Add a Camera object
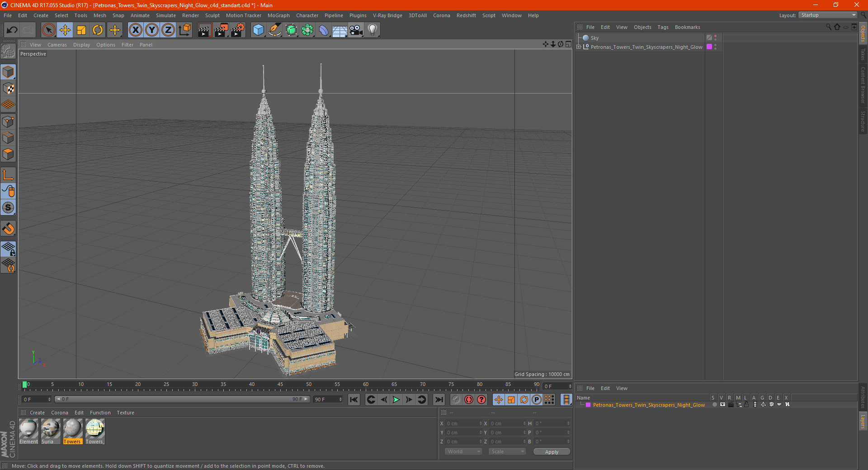The width and height of the screenshot is (868, 470). pyautogui.click(x=356, y=30)
